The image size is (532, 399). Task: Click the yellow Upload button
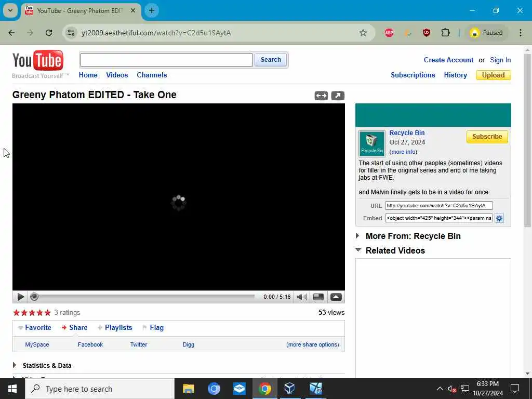(494, 75)
